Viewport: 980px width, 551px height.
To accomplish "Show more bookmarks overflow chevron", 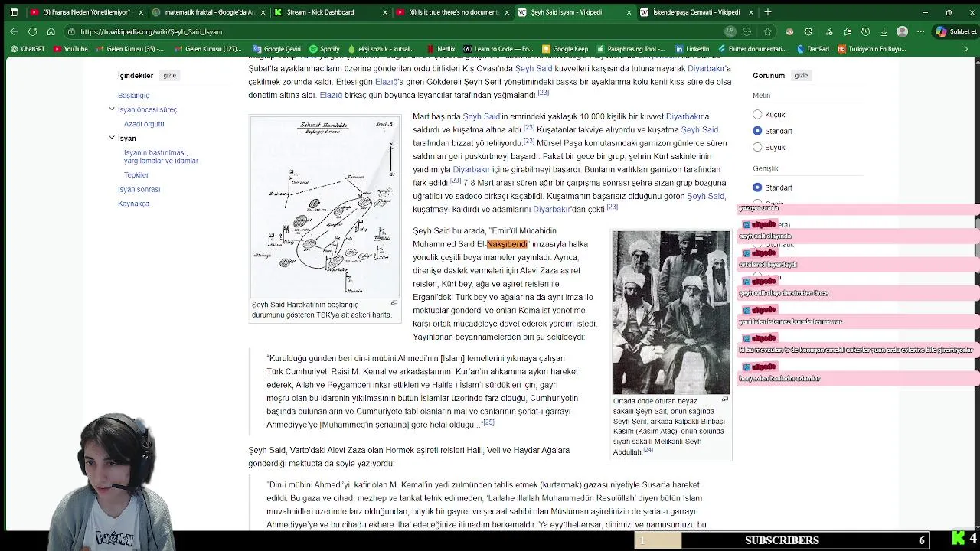I will pyautogui.click(x=965, y=49).
